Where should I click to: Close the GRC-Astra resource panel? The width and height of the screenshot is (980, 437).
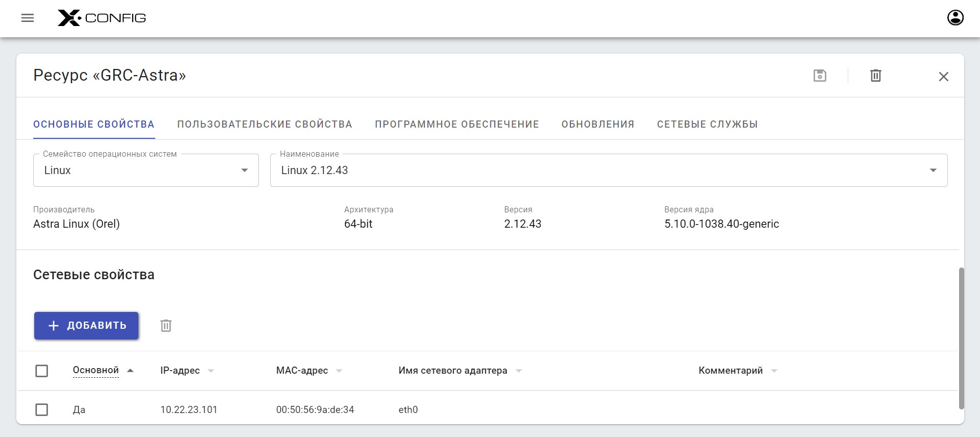[x=943, y=77]
